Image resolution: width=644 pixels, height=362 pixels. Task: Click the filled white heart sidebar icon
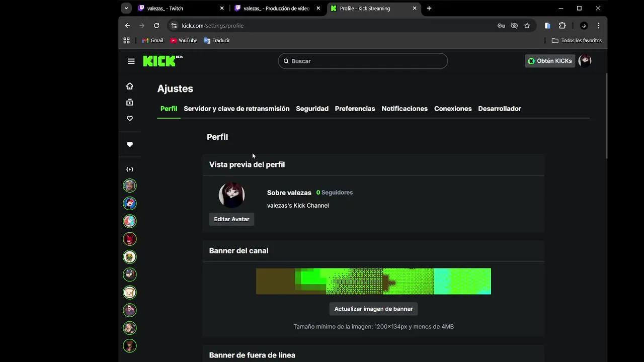click(x=130, y=144)
